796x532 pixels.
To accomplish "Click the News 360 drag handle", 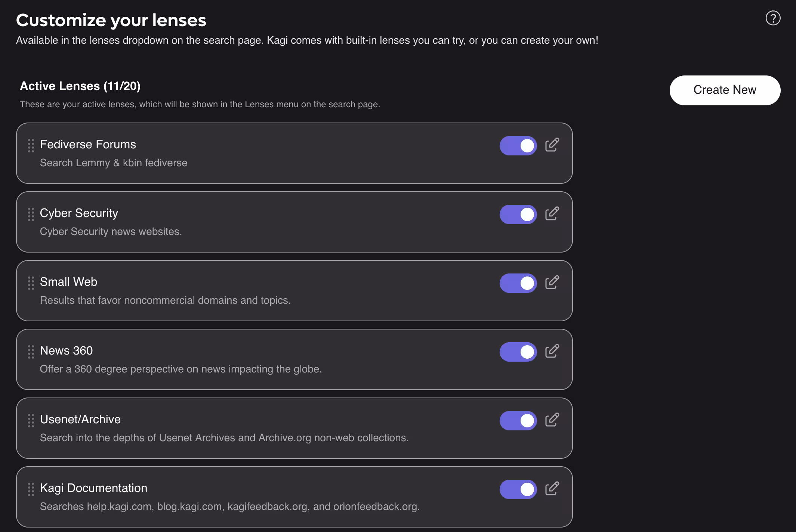I will 31,352.
